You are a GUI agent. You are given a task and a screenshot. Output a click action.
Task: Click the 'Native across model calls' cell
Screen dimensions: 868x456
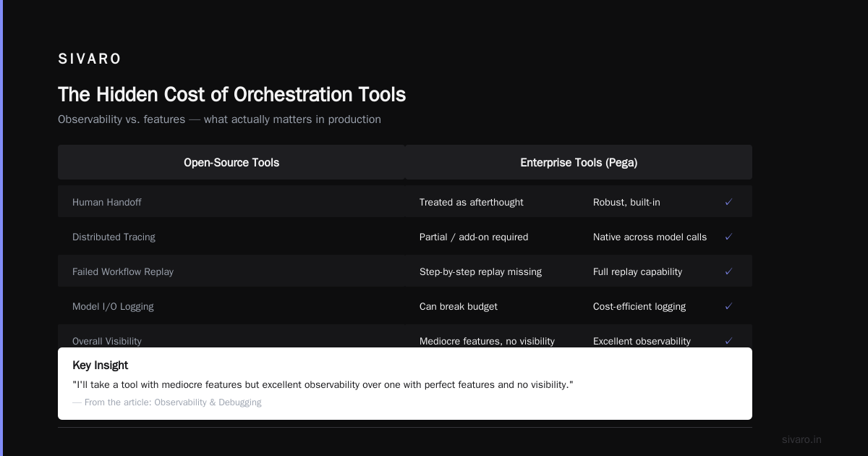(x=650, y=237)
